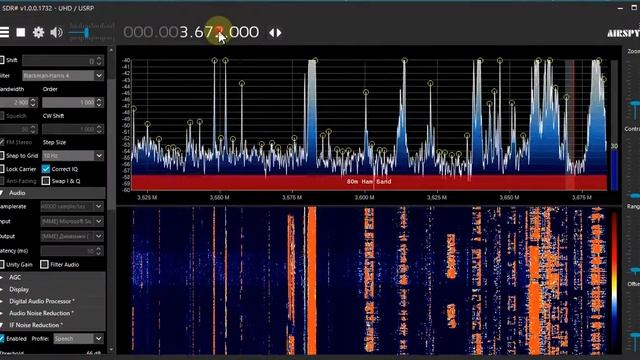The width and height of the screenshot is (640, 360).
Task: Enable the Shift checkbox
Action: pos(2,60)
